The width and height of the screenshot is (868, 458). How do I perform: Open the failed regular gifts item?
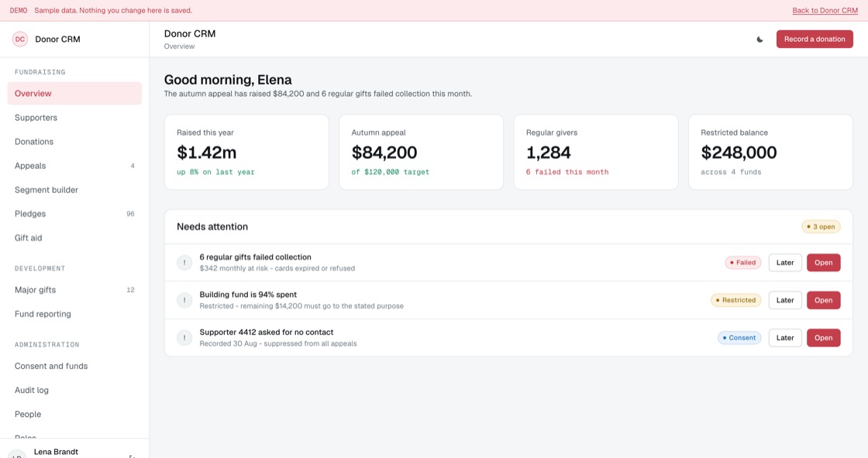coord(823,263)
